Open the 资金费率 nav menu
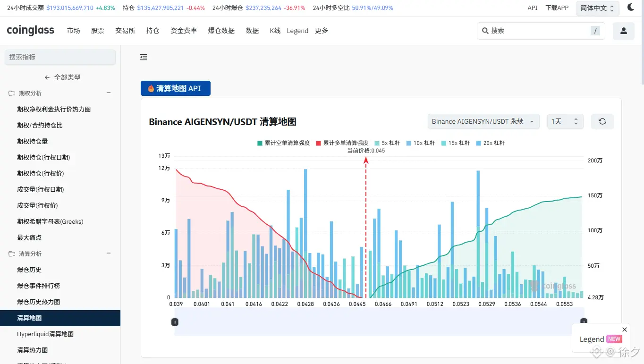The image size is (644, 364). tap(184, 31)
